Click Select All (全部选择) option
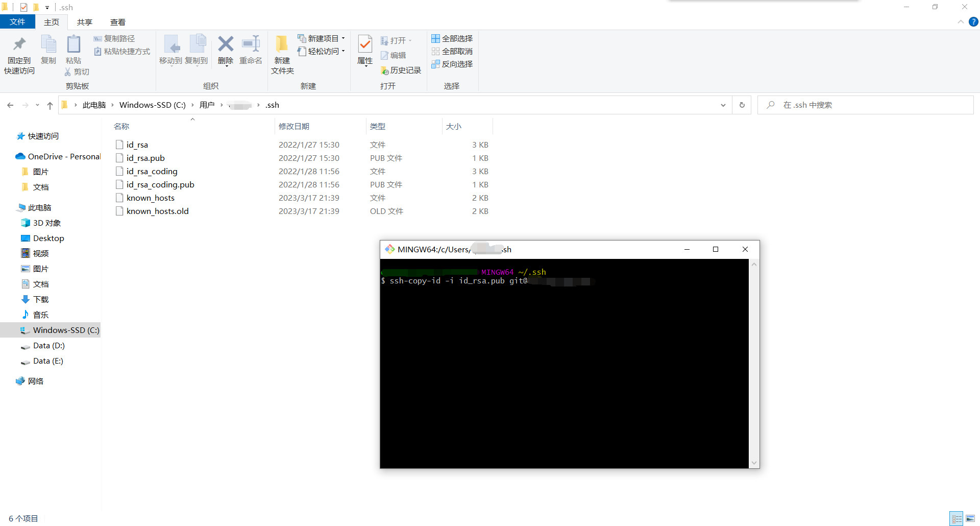This screenshot has height=526, width=980. point(452,39)
